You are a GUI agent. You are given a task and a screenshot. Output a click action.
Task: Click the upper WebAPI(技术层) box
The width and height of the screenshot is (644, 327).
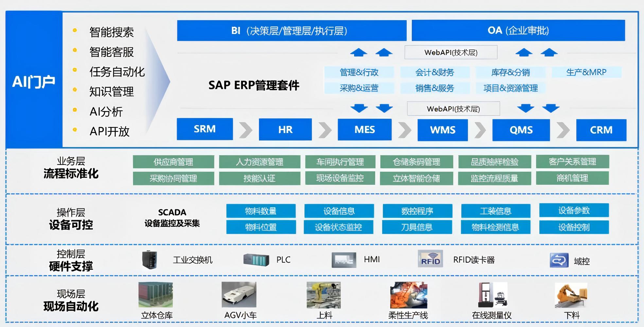(x=451, y=52)
